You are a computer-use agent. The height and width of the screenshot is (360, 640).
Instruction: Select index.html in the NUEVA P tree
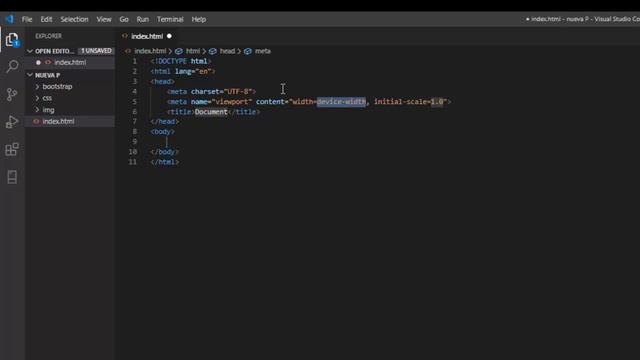(58, 121)
